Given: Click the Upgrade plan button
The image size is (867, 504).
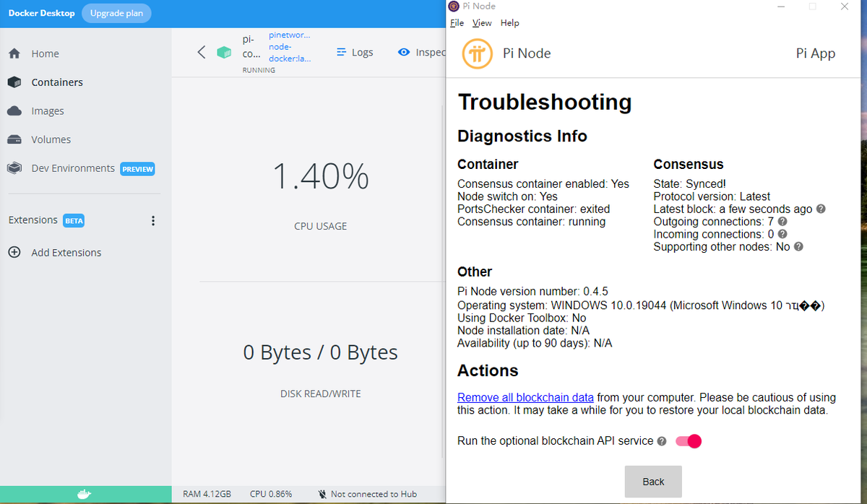Looking at the screenshot, I should coord(116,13).
